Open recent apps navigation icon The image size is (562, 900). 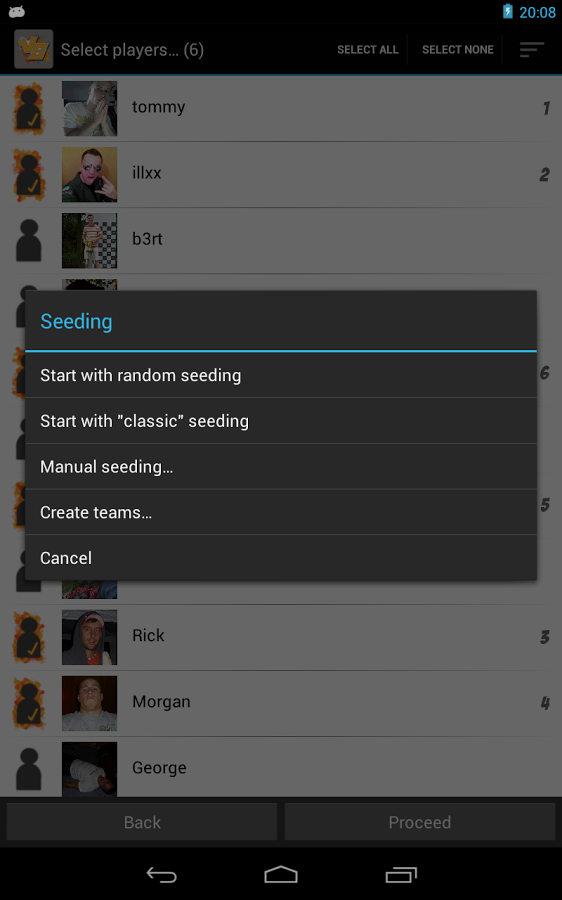pyautogui.click(x=401, y=875)
